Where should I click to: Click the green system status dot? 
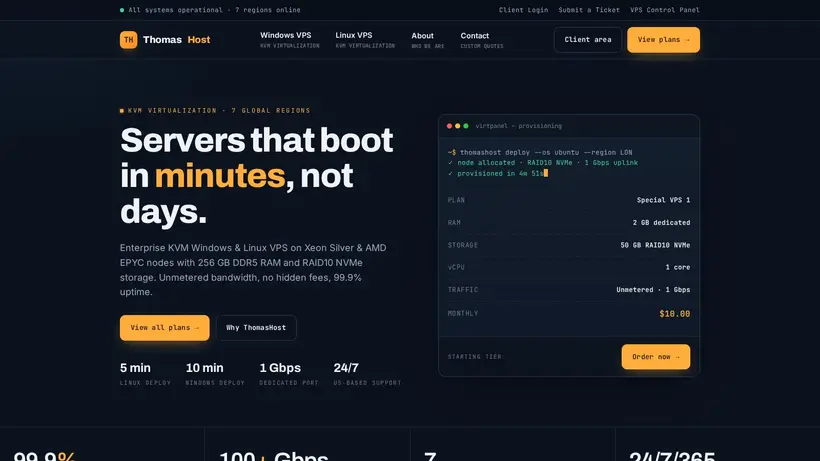pos(122,10)
